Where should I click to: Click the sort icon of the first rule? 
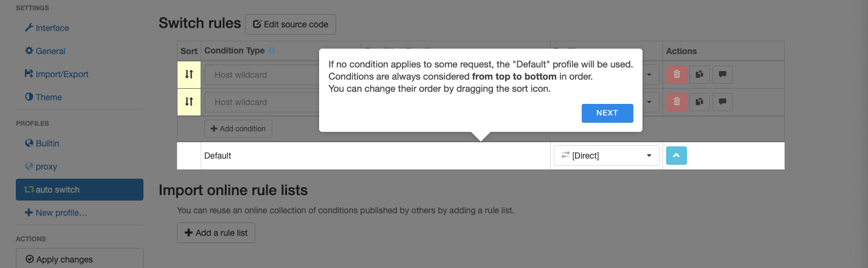pyautogui.click(x=189, y=75)
